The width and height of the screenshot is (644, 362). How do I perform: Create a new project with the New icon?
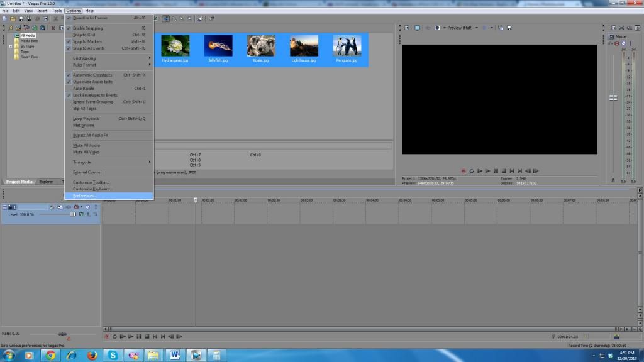pos(4,18)
